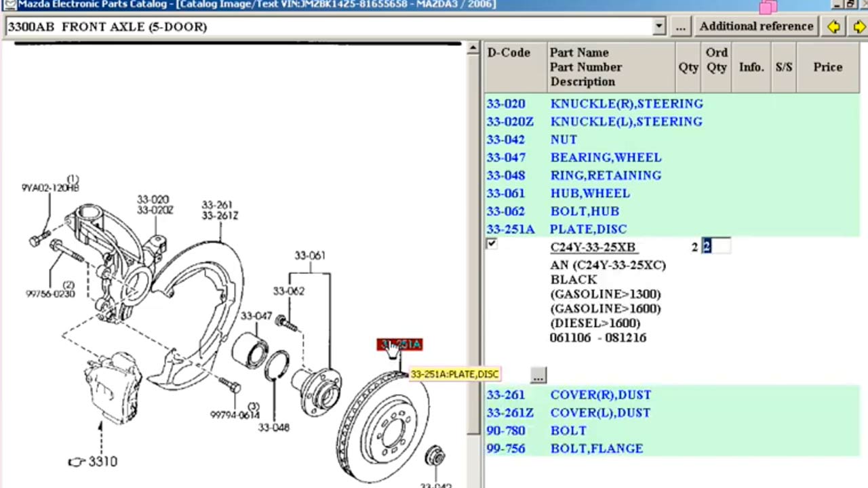Open Additional reference

pyautogui.click(x=756, y=26)
